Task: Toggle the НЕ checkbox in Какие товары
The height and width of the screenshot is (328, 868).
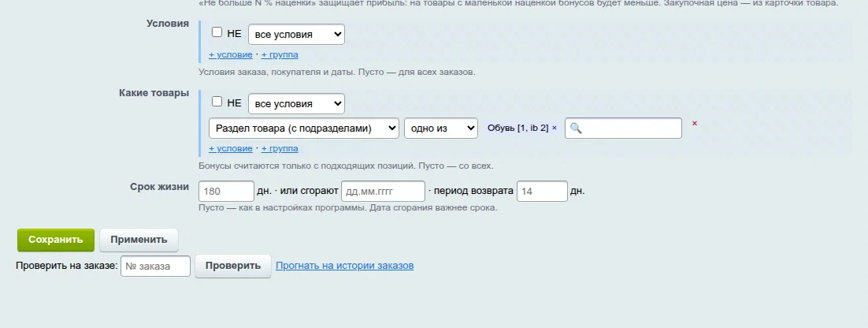Action: pos(217,102)
